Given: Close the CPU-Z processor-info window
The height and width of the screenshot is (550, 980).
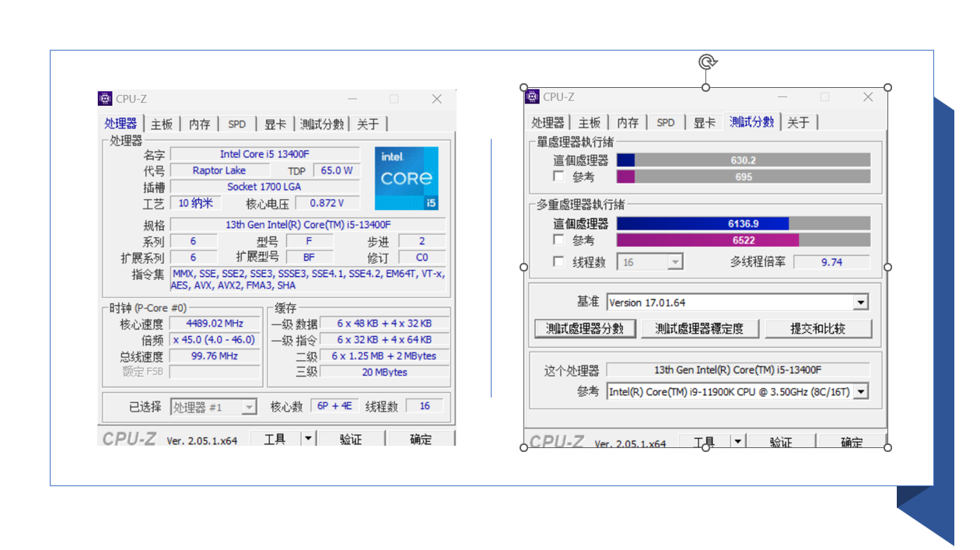Looking at the screenshot, I should coord(437,99).
